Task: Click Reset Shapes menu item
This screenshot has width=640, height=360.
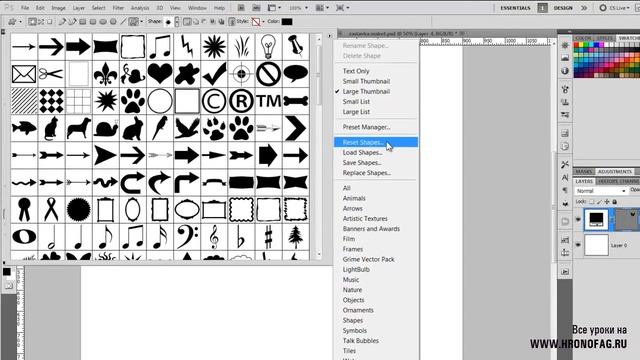Action: [376, 142]
